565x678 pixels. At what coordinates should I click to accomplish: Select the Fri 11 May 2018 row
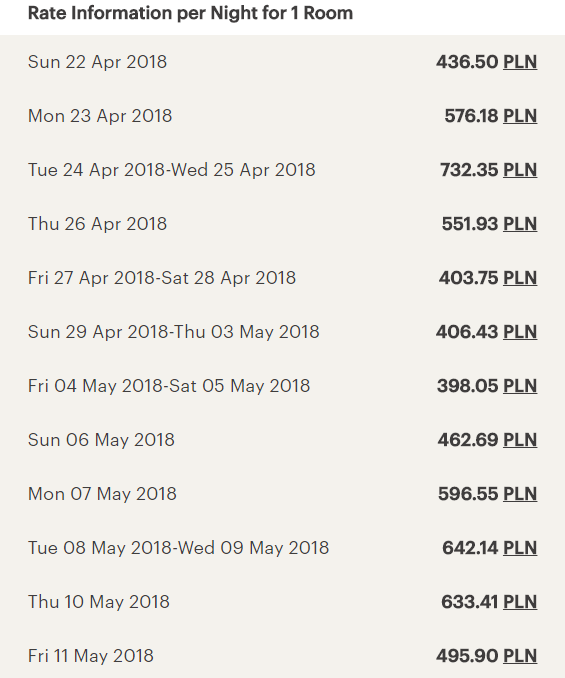click(282, 656)
